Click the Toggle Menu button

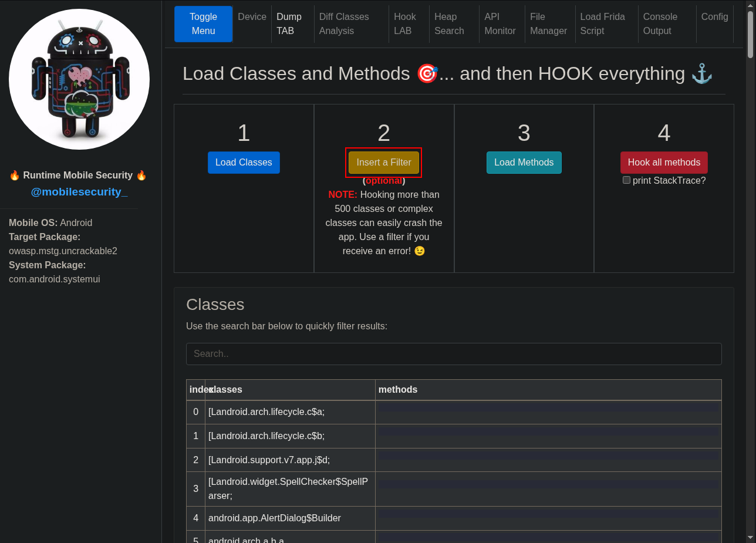(x=203, y=24)
